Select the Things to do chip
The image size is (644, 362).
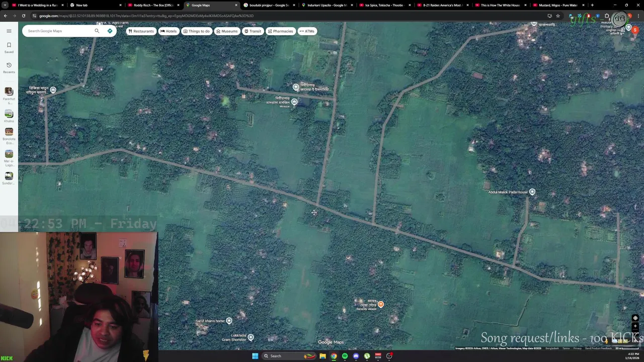[196, 31]
